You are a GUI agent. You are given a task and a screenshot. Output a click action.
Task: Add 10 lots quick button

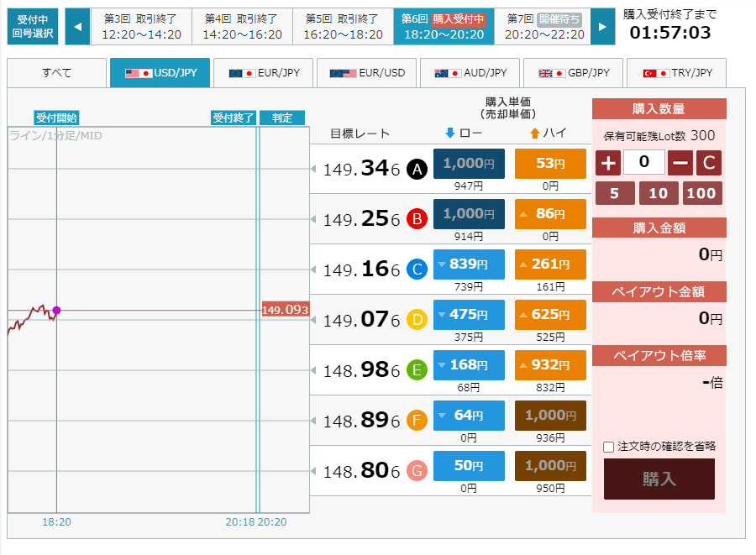[659, 193]
